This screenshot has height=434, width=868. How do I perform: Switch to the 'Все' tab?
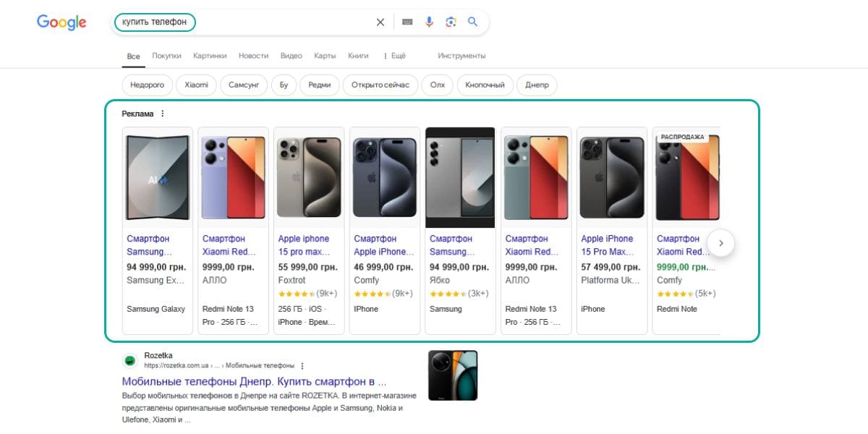tap(133, 56)
